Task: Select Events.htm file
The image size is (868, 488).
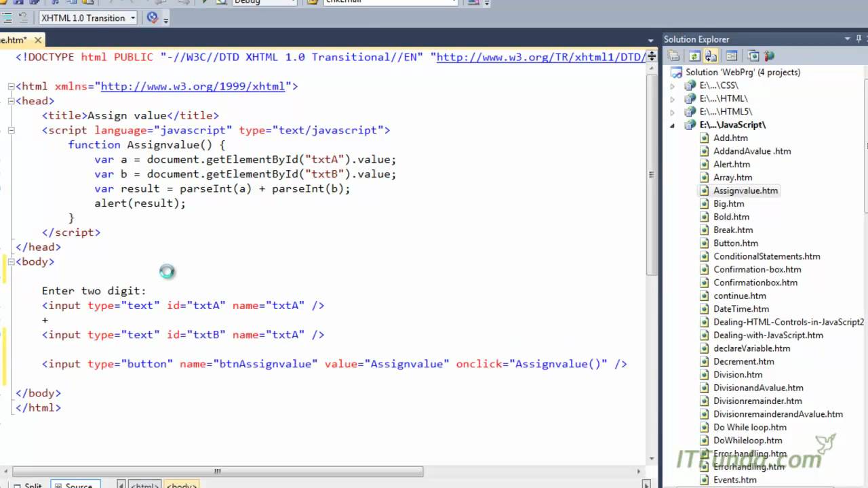Action: (735, 480)
